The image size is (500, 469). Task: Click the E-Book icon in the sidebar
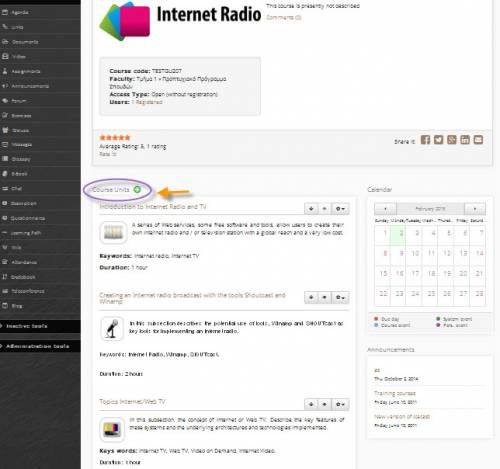click(x=5, y=174)
